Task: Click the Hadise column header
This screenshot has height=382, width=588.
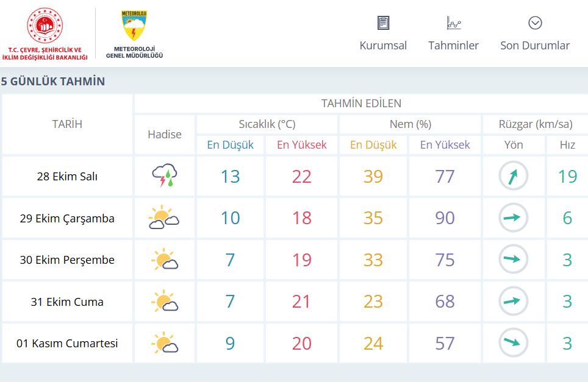Action: [x=165, y=134]
